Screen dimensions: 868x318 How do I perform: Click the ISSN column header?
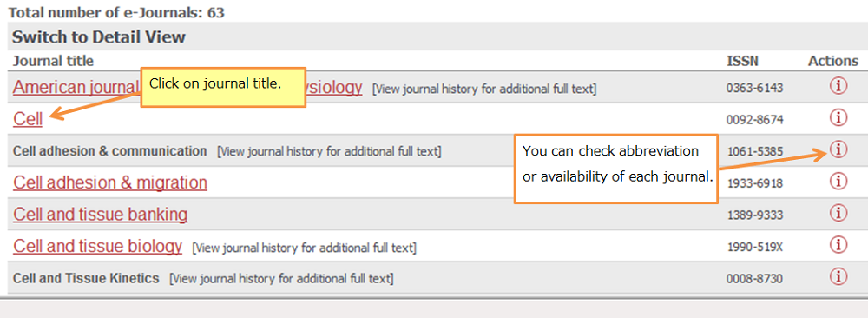tap(742, 61)
